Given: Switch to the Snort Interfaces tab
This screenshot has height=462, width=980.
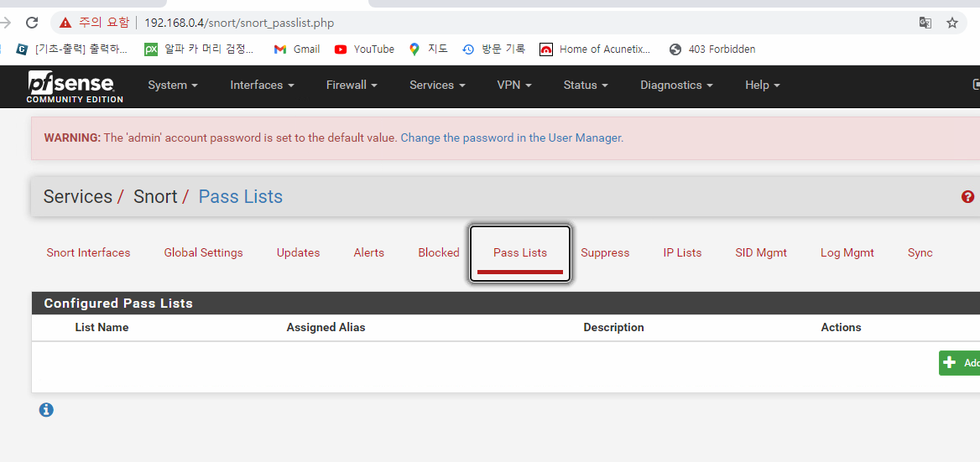Looking at the screenshot, I should pyautogui.click(x=88, y=253).
